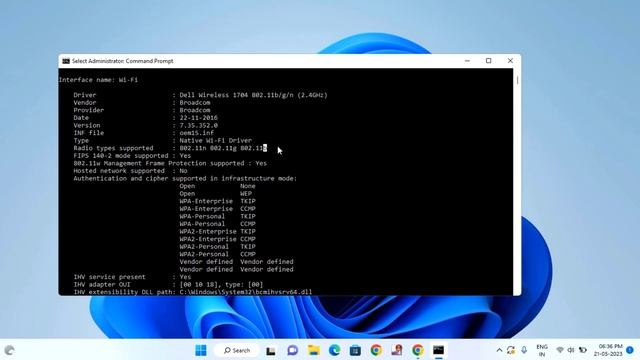Click the 'IHV adapter OUI' line
This screenshot has width=640, height=360.
coord(168,284)
